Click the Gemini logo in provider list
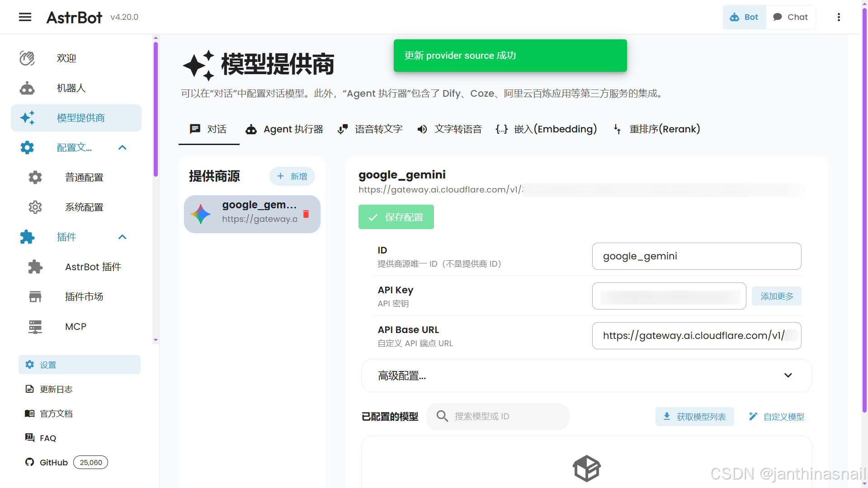 click(201, 214)
